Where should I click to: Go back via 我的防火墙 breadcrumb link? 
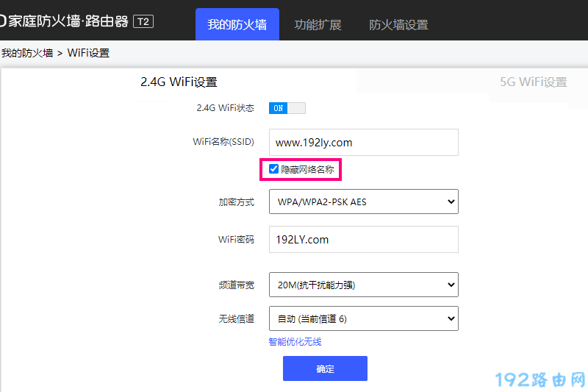point(26,53)
